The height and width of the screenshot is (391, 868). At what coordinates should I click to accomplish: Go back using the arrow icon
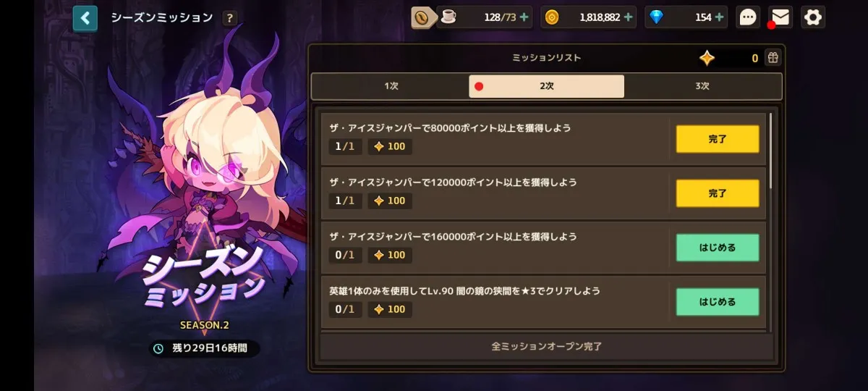pos(85,17)
